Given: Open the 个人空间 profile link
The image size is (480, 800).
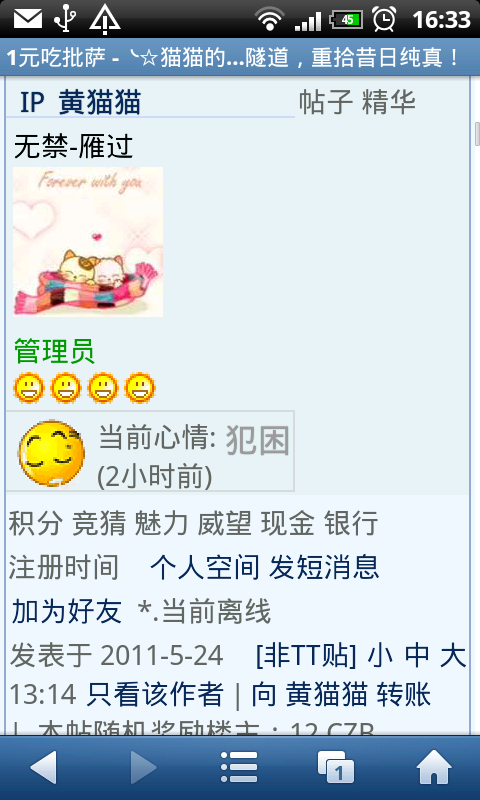Looking at the screenshot, I should tap(204, 567).
